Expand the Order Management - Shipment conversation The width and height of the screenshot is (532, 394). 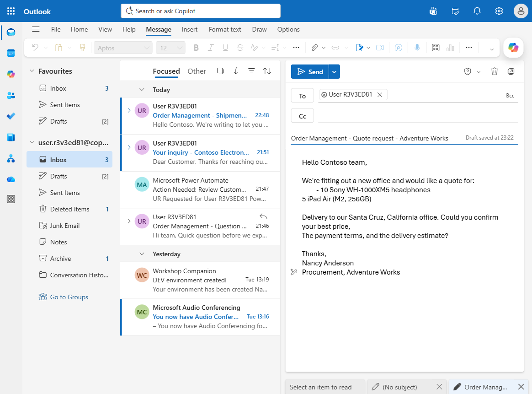coord(129,110)
